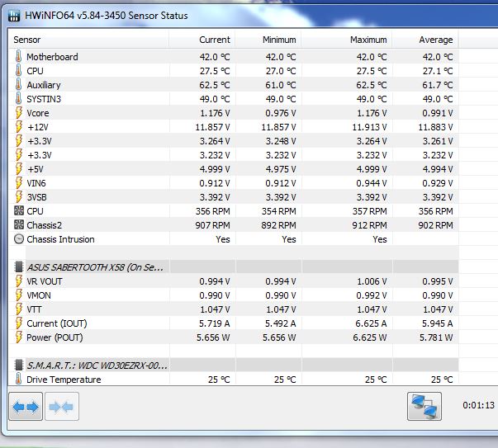Image resolution: width=498 pixels, height=448 pixels.
Task: Click the Vcore voltage bolt icon
Action: [19, 113]
